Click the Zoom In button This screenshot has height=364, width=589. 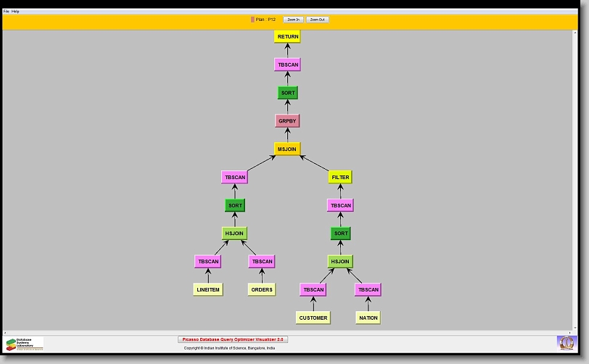coord(293,20)
